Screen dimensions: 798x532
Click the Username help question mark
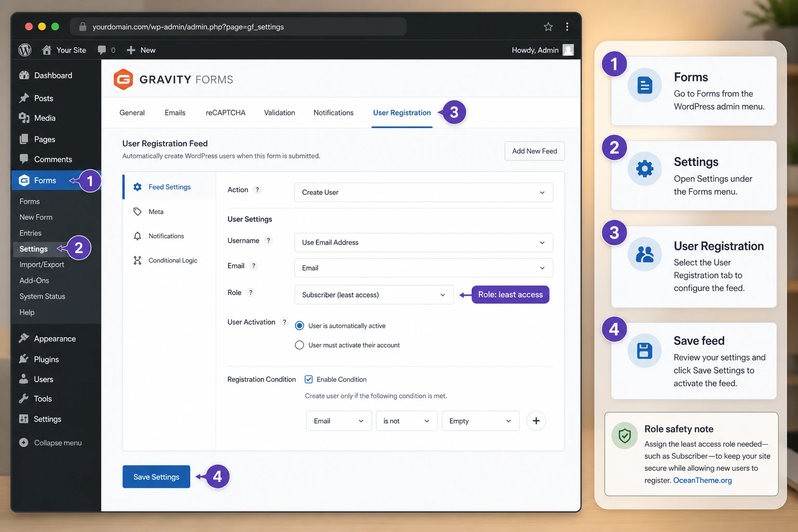(x=268, y=241)
